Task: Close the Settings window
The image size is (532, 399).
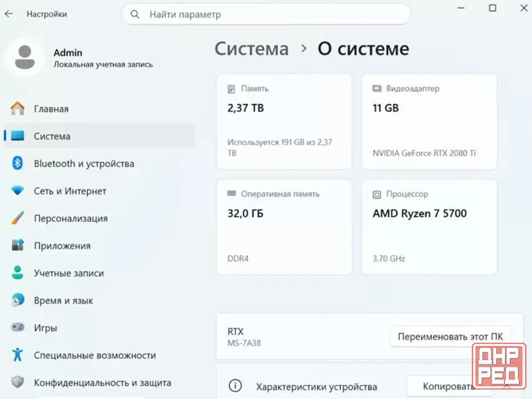Action: [524, 8]
